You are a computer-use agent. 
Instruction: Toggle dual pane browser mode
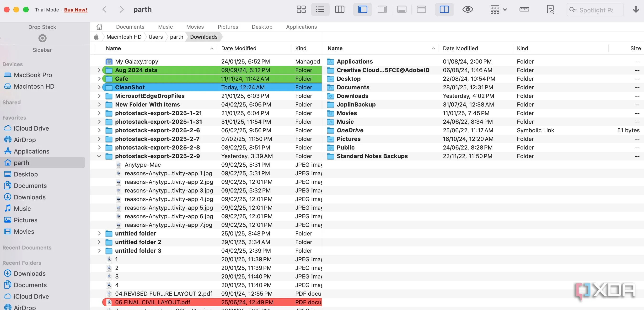[444, 10]
